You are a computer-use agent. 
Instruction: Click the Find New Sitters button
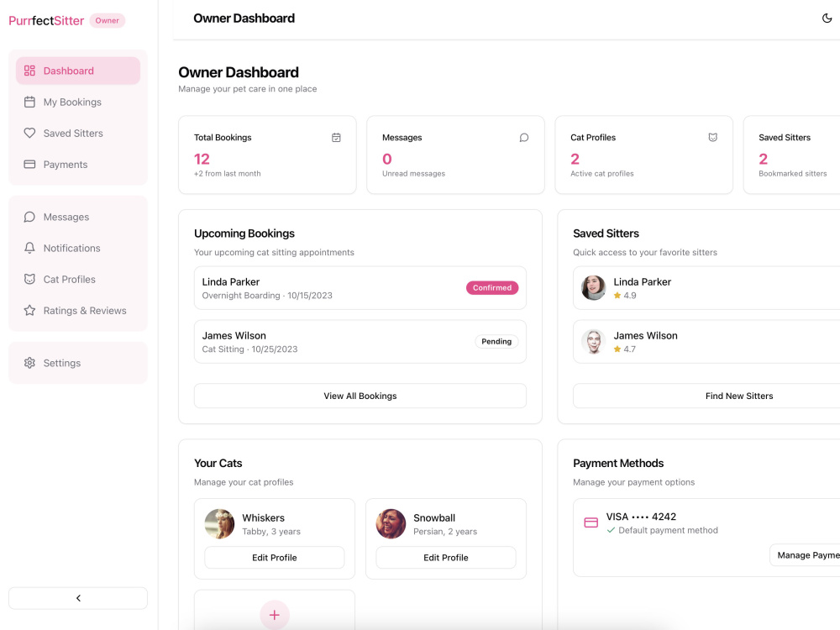pyautogui.click(x=738, y=396)
